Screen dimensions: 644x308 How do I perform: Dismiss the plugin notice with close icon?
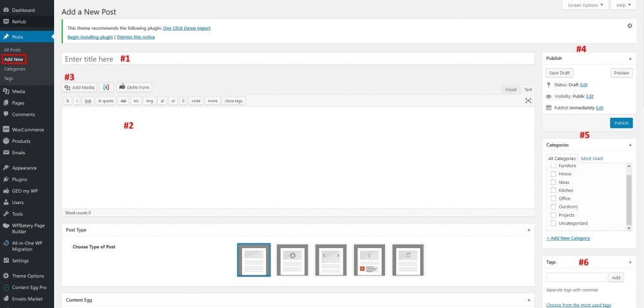(x=630, y=26)
